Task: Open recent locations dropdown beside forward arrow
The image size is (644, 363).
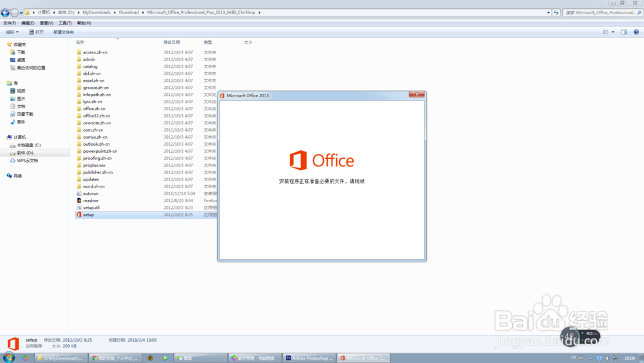Action: click(21, 13)
